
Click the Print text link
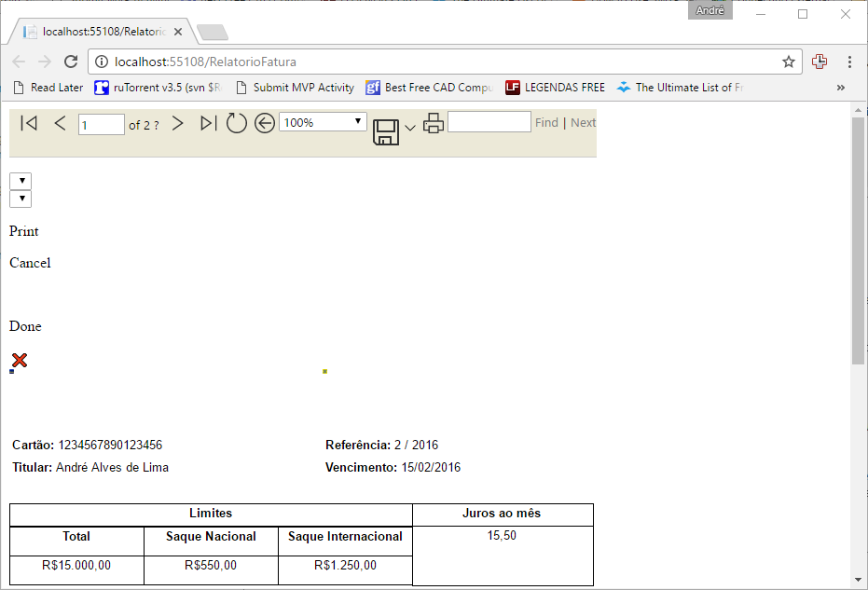pyautogui.click(x=24, y=231)
